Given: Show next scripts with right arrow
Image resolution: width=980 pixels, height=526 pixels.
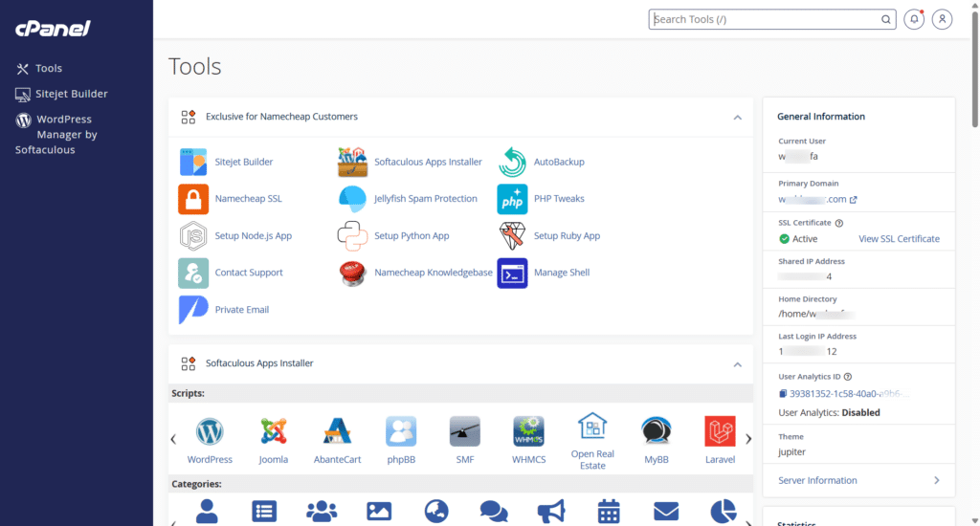Looking at the screenshot, I should (x=748, y=439).
